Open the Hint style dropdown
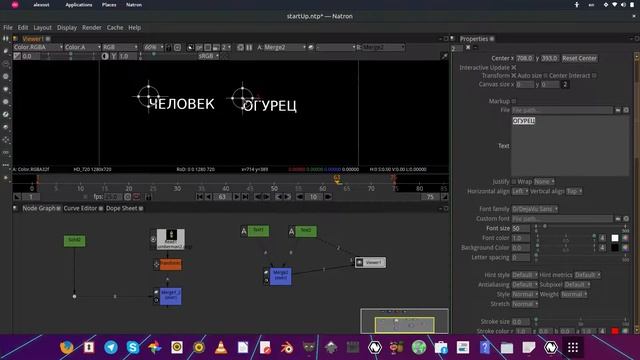 (x=524, y=275)
